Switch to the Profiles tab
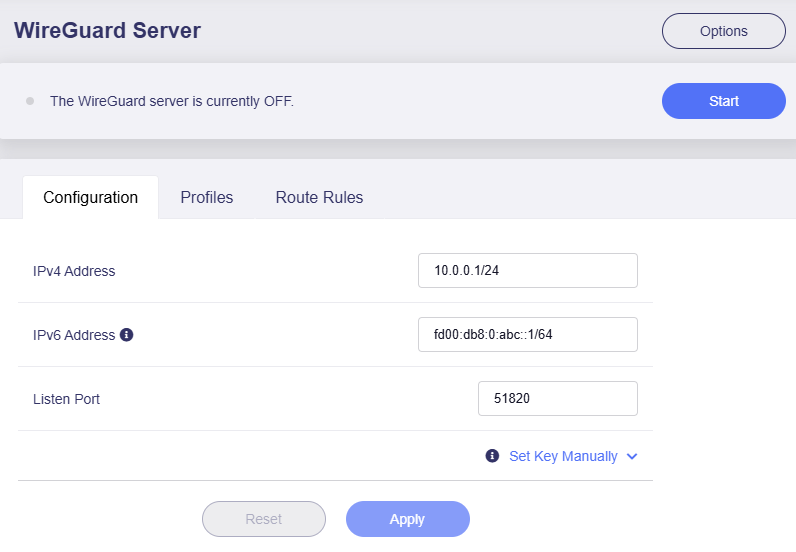 (x=206, y=197)
